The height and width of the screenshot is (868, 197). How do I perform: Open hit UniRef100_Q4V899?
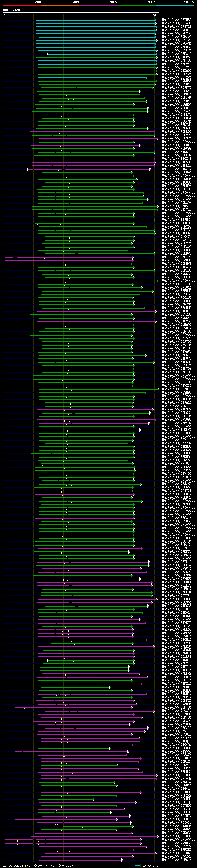pyautogui.click(x=177, y=474)
